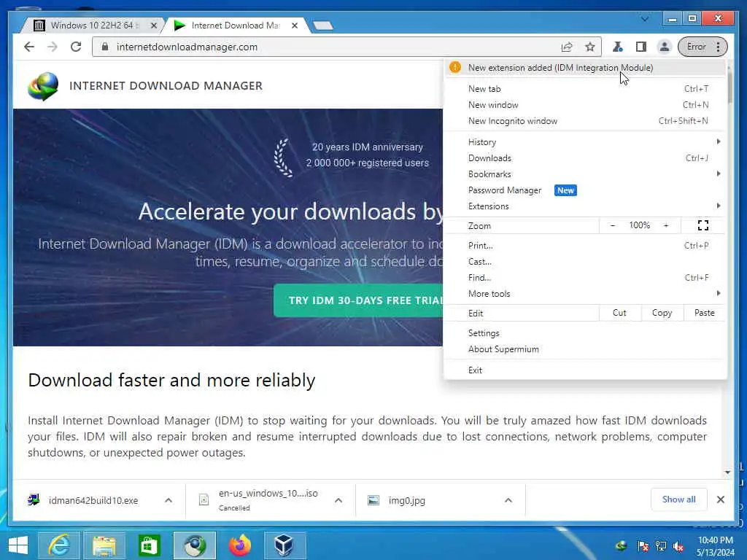
Task: Open a New Incognito window
Action: coord(584,121)
